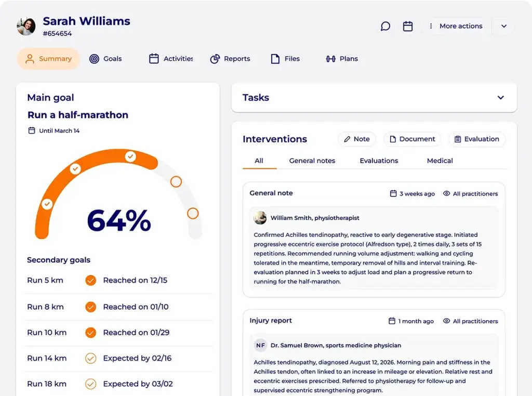This screenshot has height=396, width=532.
Task: Filter interventions by General notes
Action: (312, 161)
